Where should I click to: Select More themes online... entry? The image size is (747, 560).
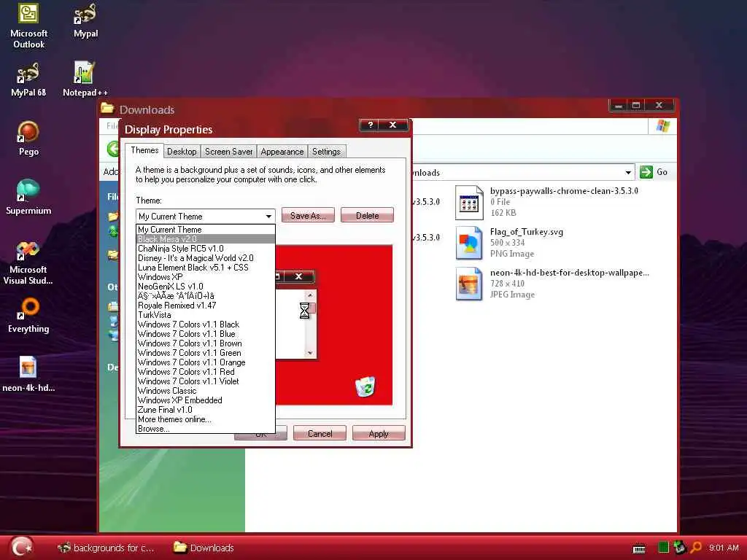click(x=205, y=419)
